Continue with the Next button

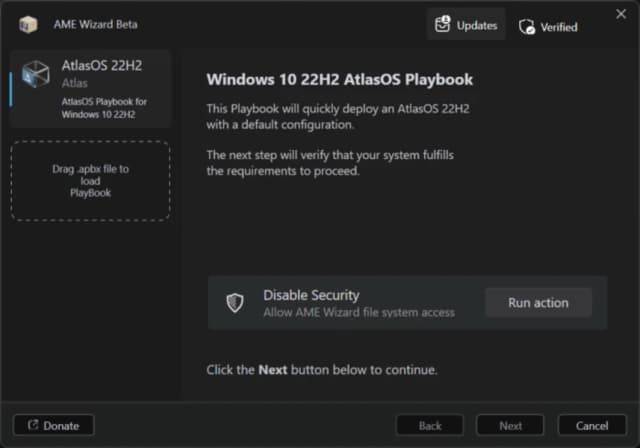510,426
